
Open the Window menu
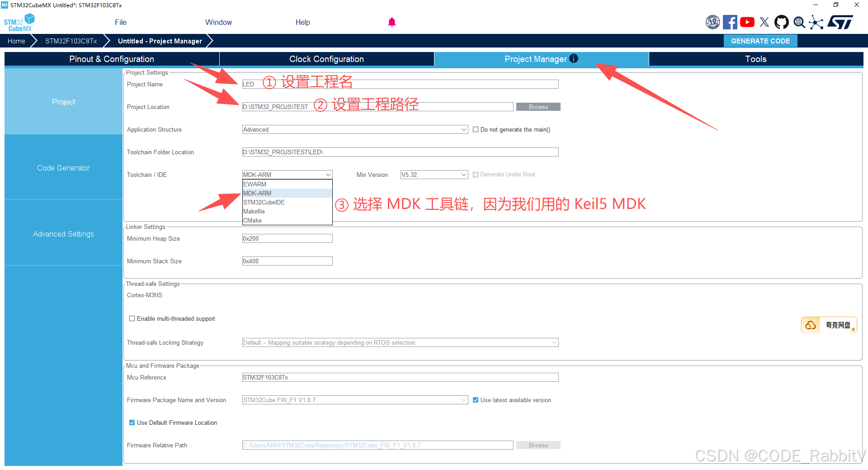[x=218, y=22]
